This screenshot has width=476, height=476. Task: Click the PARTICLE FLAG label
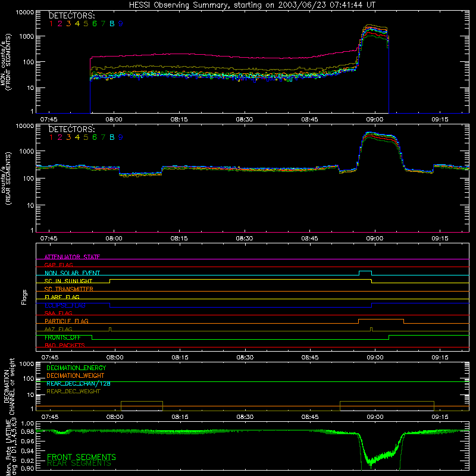pyautogui.click(x=67, y=321)
